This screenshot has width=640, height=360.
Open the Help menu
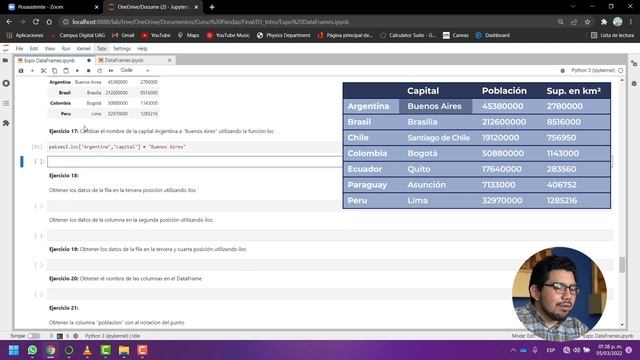[142, 49]
